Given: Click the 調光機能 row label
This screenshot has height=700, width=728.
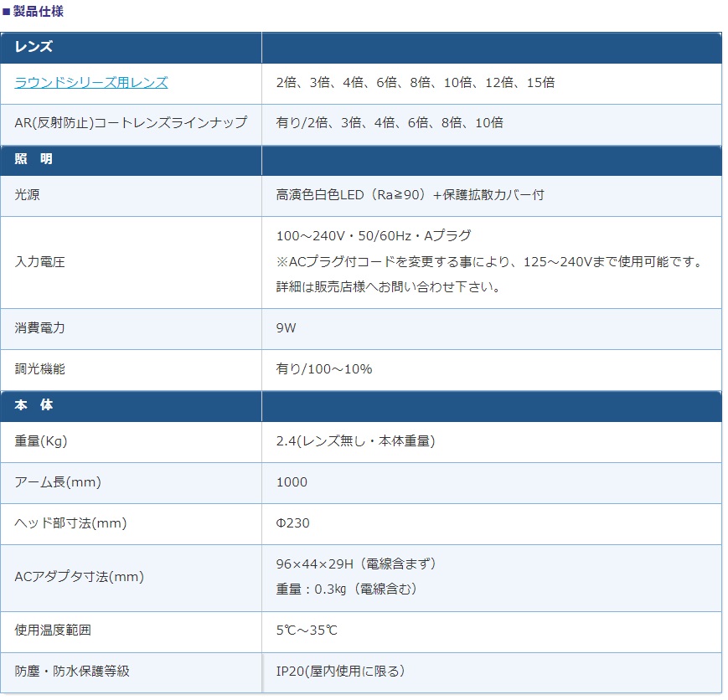Looking at the screenshot, I should (39, 369).
